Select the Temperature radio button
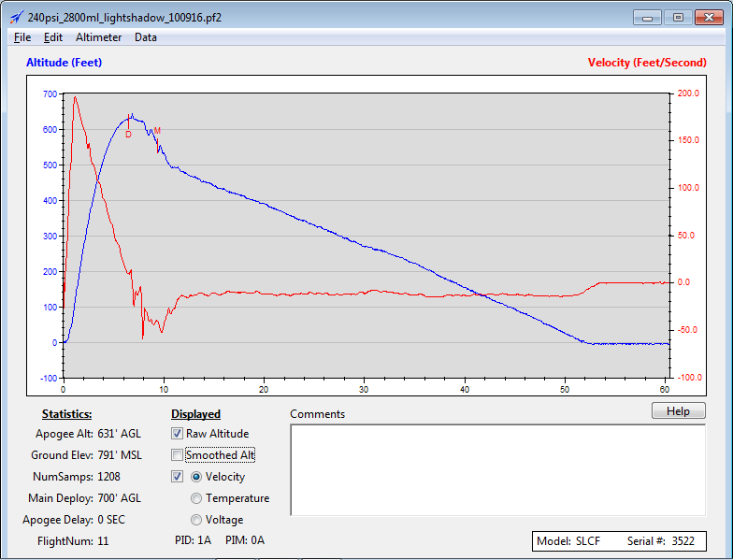Viewport: 733px width, 560px height. point(196,498)
